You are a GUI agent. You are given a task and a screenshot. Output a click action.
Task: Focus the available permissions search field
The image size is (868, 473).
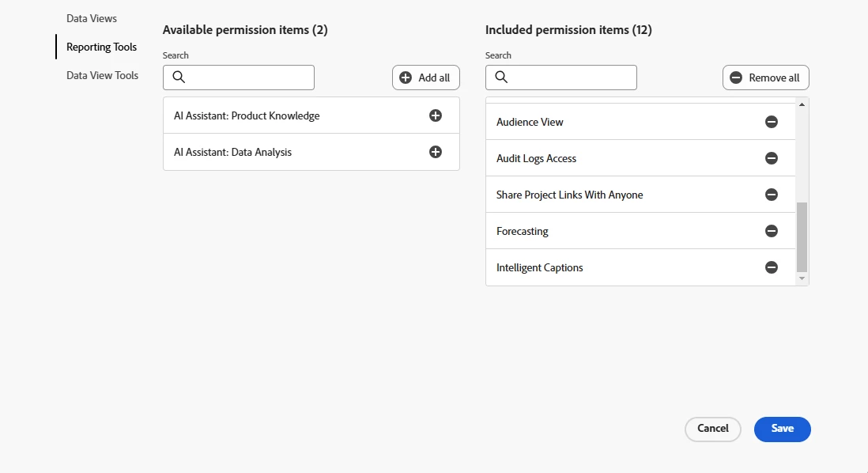click(249, 78)
